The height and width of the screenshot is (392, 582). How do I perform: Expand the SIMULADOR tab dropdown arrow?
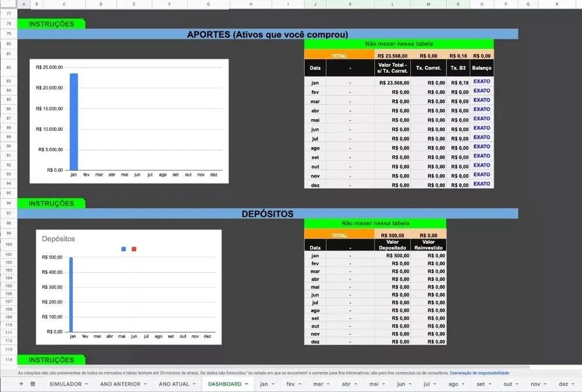87,384
